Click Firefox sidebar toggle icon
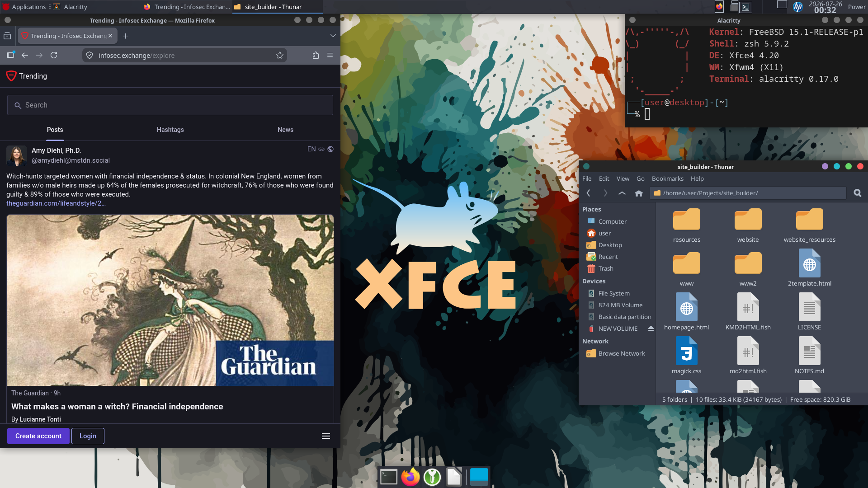Viewport: 868px width, 488px height. [x=10, y=55]
